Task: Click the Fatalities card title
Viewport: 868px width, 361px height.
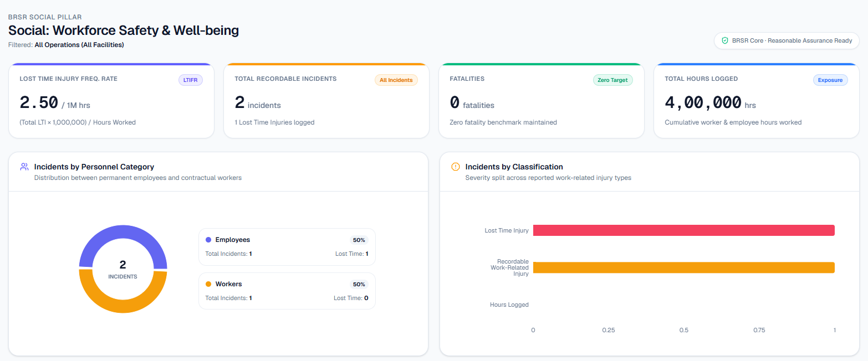Action: tap(467, 79)
